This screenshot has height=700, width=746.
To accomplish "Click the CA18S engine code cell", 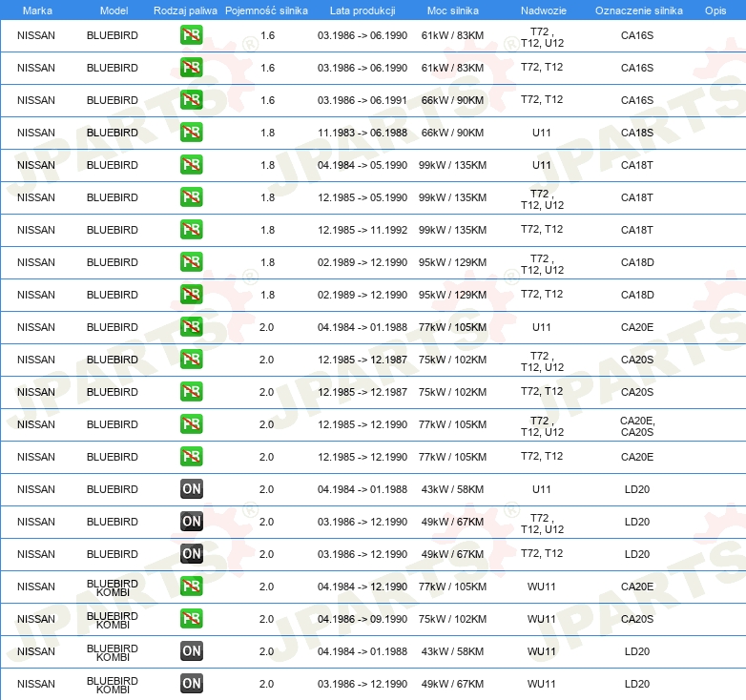I will [637, 133].
